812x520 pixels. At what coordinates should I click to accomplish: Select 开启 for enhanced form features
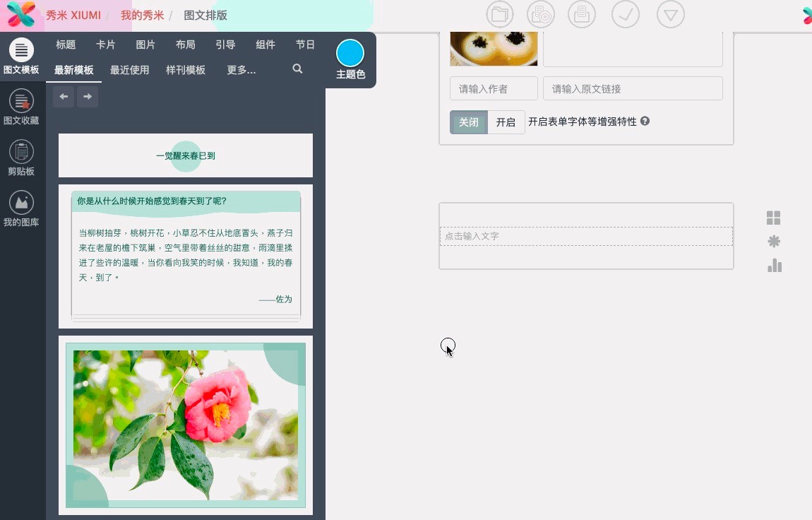coord(506,122)
